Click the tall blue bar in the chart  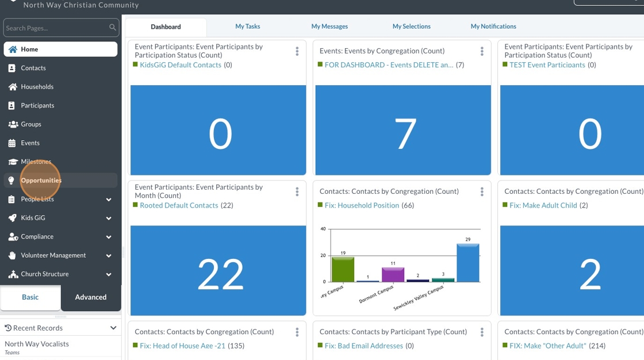468,263
